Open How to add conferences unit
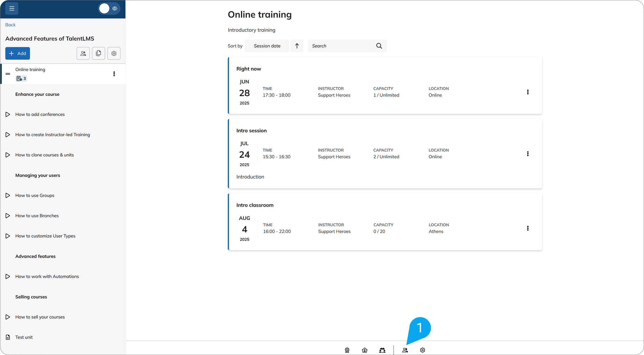This screenshot has width=644, height=355. tap(40, 114)
